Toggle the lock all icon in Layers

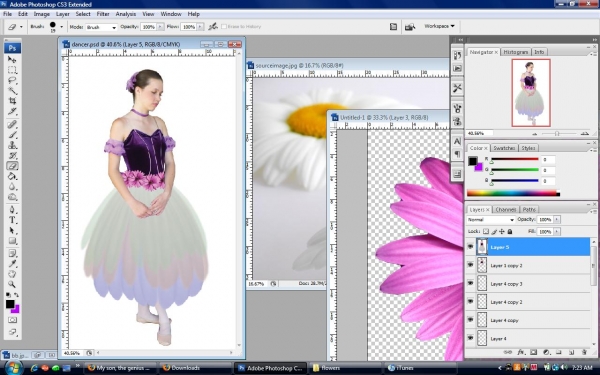(510, 232)
